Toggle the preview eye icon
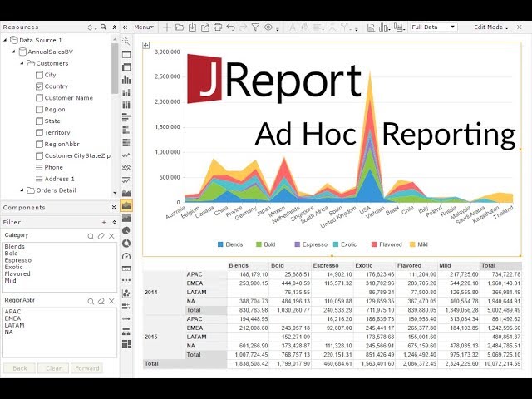The width and height of the screenshot is (532, 399). pyautogui.click(x=268, y=27)
